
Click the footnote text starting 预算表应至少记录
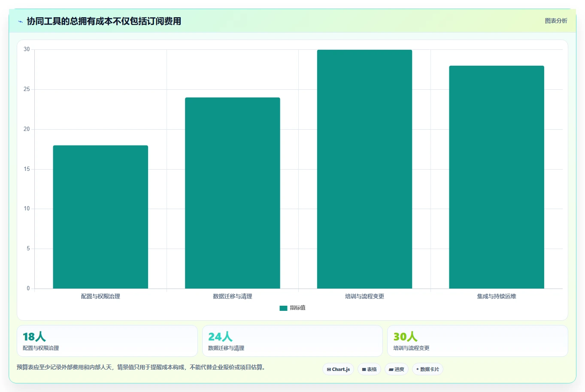141,367
